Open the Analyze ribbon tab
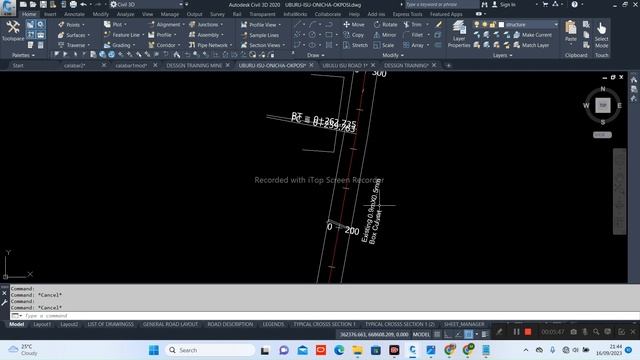 [125, 14]
